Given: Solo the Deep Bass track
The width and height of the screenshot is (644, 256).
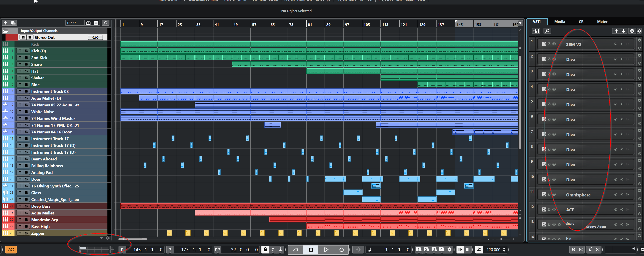Looking at the screenshot, I should tap(26, 206).
